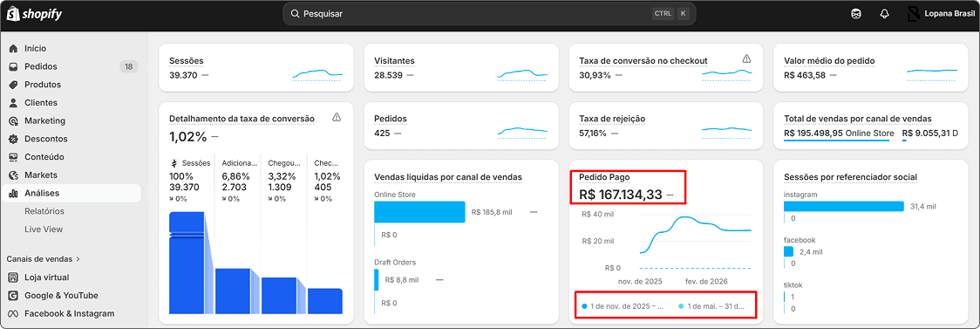
Task: Click warning icon on Taxa de conversão no checkout
Action: [x=746, y=58]
